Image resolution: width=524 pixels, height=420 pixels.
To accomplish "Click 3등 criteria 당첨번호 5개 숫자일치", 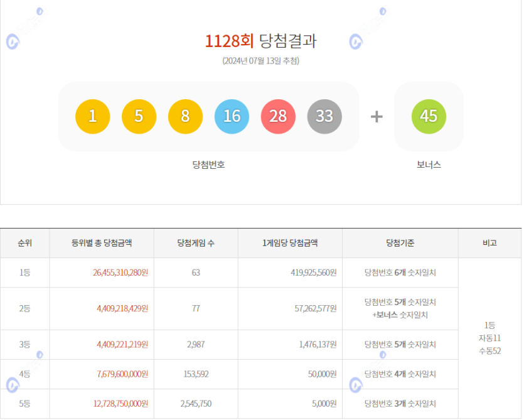I will tap(400, 345).
